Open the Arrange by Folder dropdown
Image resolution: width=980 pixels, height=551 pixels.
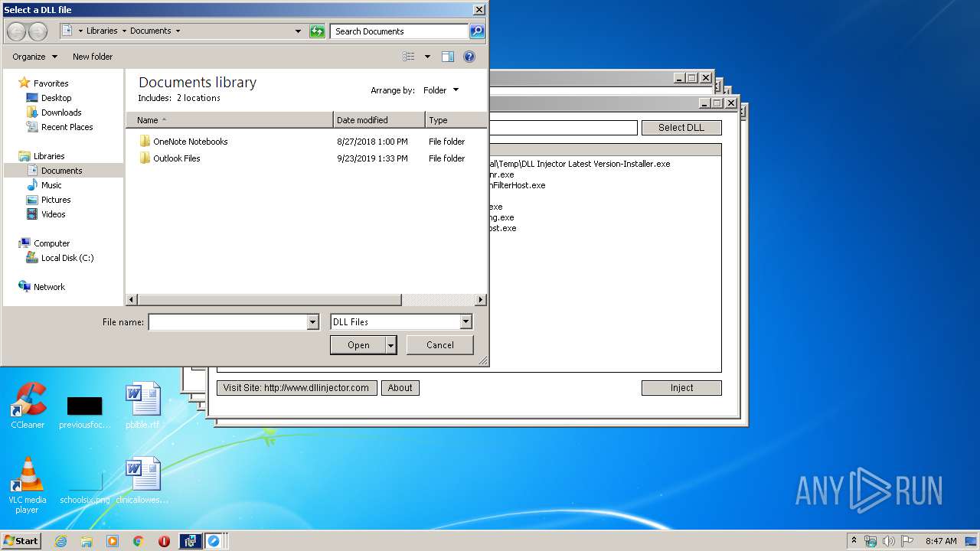pos(441,90)
